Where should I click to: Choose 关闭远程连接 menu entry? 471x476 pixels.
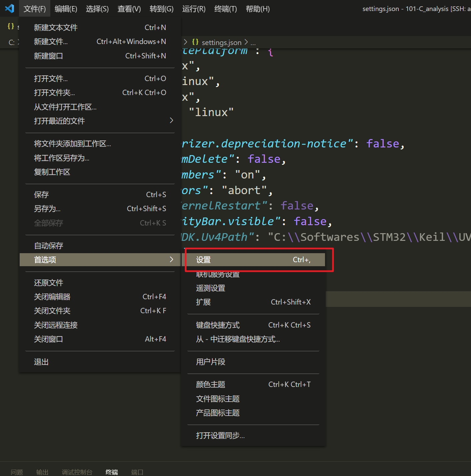tap(100, 325)
